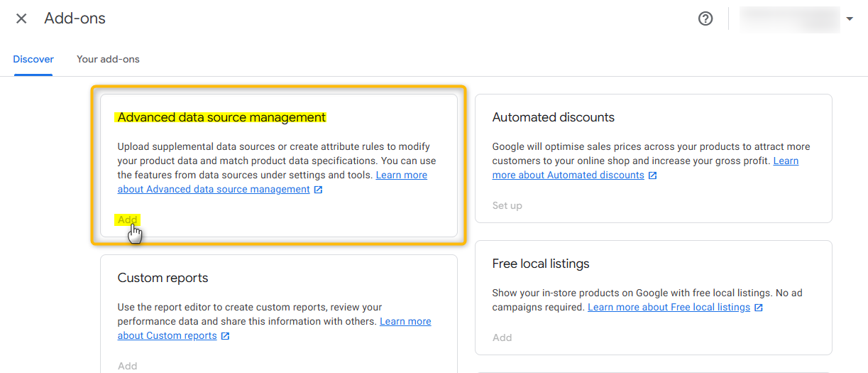
Task: Open Learn more about Free local listings
Action: [x=669, y=307]
